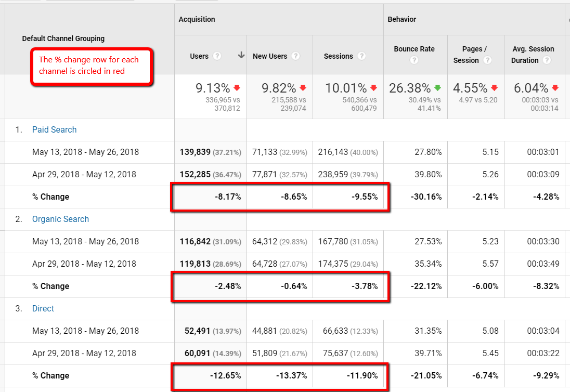
Task: Select the 4.55% Pages per Session change
Action: click(470, 88)
